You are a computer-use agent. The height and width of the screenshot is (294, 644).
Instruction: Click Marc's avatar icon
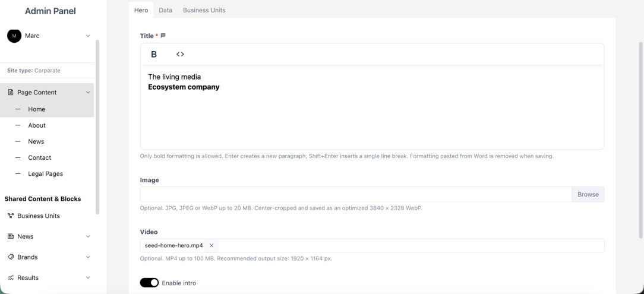14,36
